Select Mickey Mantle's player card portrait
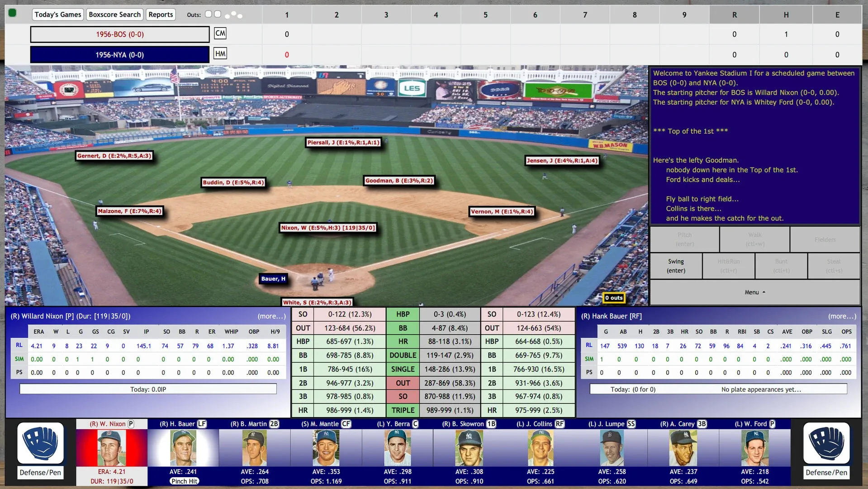 (x=326, y=448)
